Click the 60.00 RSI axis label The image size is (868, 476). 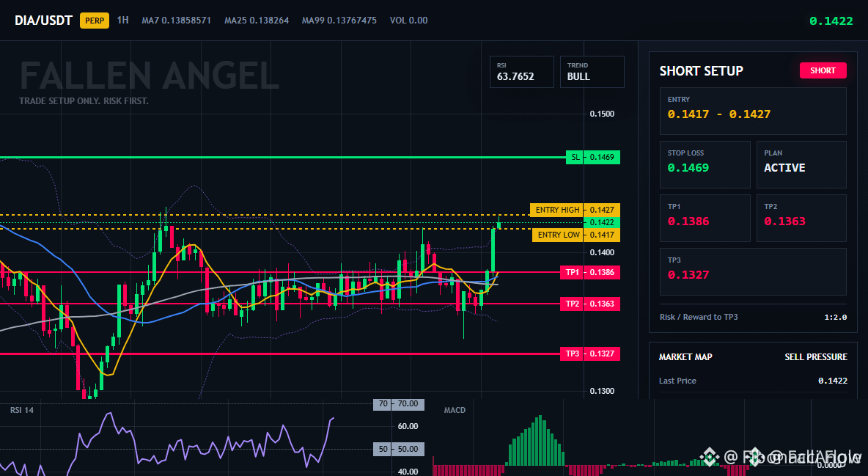click(x=408, y=426)
